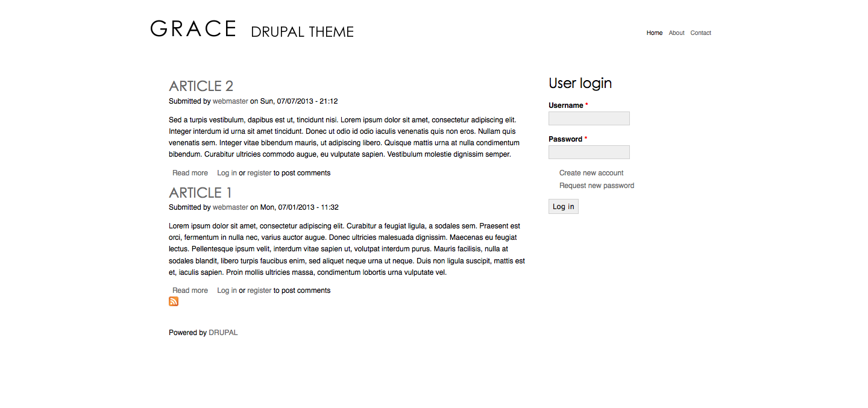Open the Home menu item
Viewport: 868px width, 408px height.
[655, 33]
